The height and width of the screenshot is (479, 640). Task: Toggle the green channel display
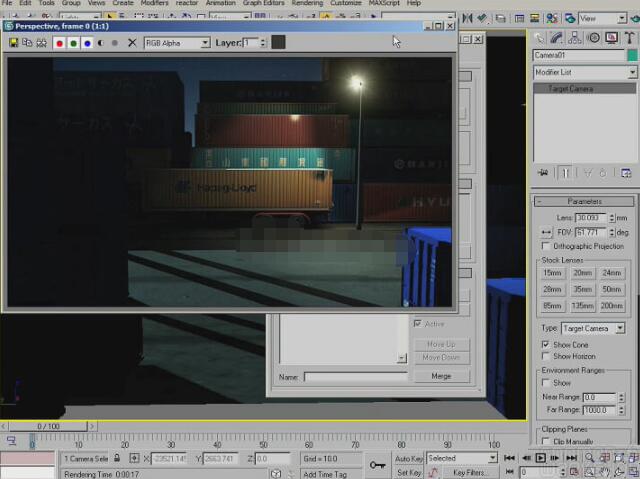tap(73, 43)
